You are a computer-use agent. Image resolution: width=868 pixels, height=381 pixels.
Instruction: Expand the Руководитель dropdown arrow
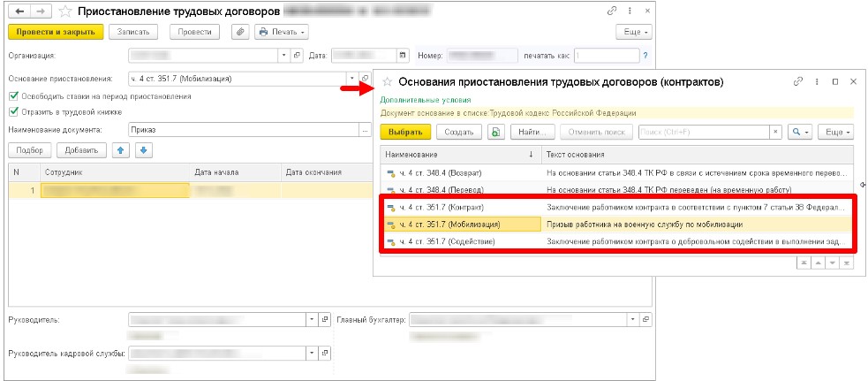coord(313,319)
